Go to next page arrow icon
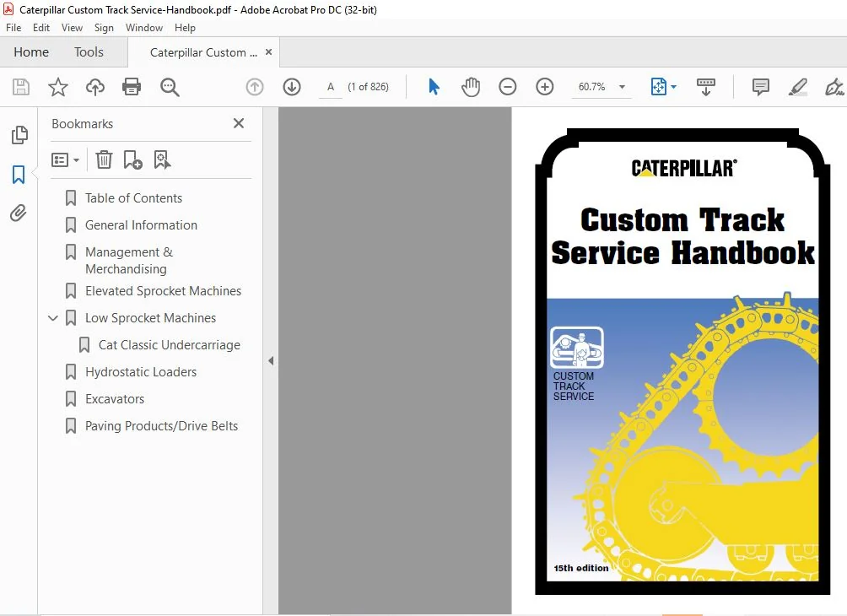This screenshot has height=616, width=847. (292, 87)
